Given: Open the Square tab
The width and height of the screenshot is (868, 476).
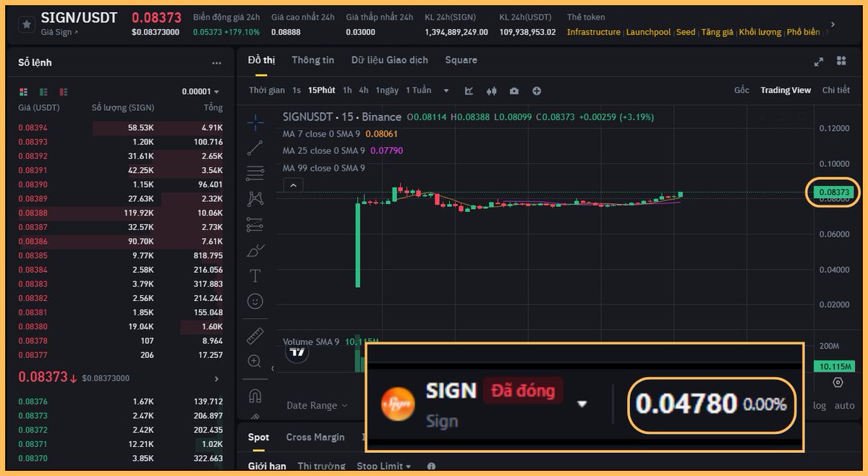Looking at the screenshot, I should click(x=461, y=60).
